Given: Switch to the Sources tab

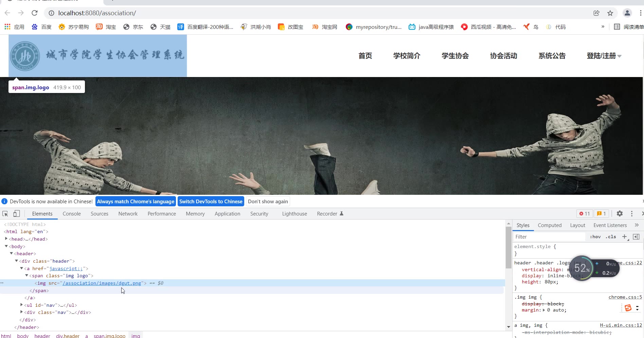Looking at the screenshot, I should (x=100, y=214).
